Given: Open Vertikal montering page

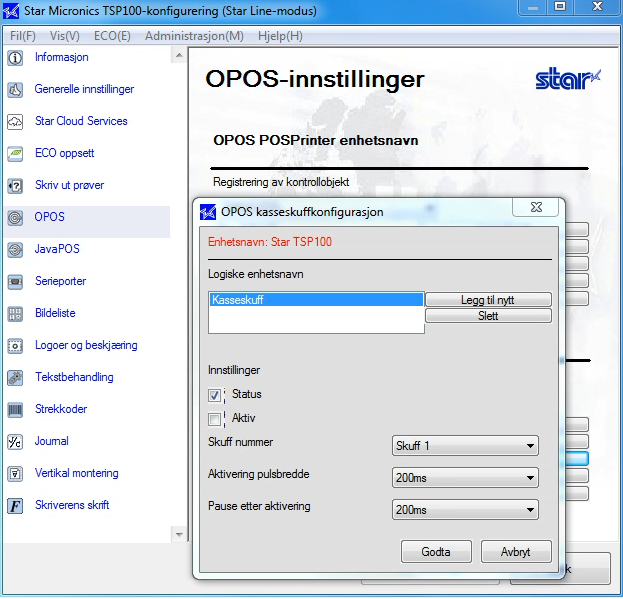Looking at the screenshot, I should pyautogui.click(x=77, y=473).
